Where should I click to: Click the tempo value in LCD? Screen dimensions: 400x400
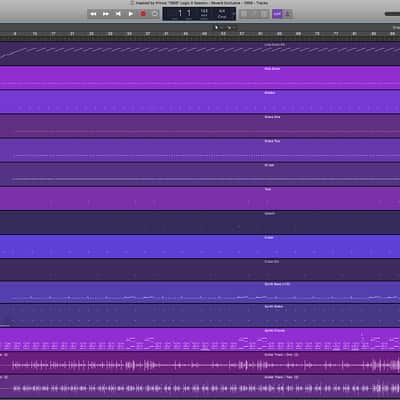click(204, 13)
